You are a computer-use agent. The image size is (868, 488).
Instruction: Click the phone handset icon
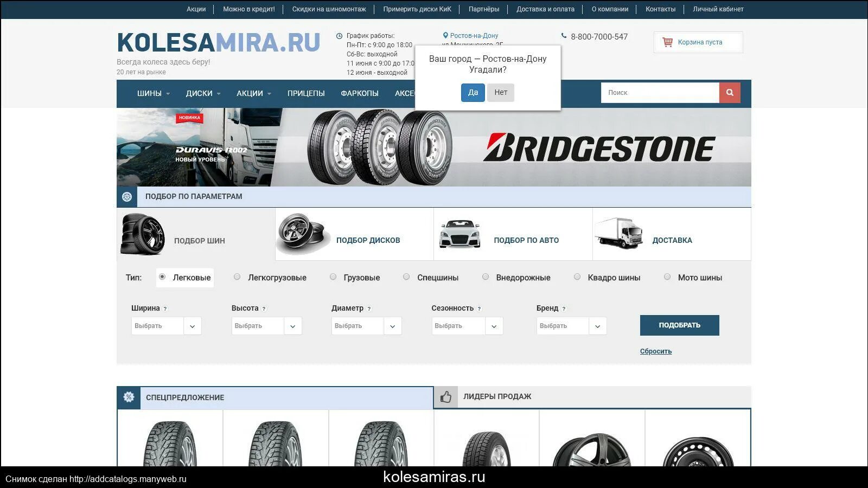(x=564, y=36)
